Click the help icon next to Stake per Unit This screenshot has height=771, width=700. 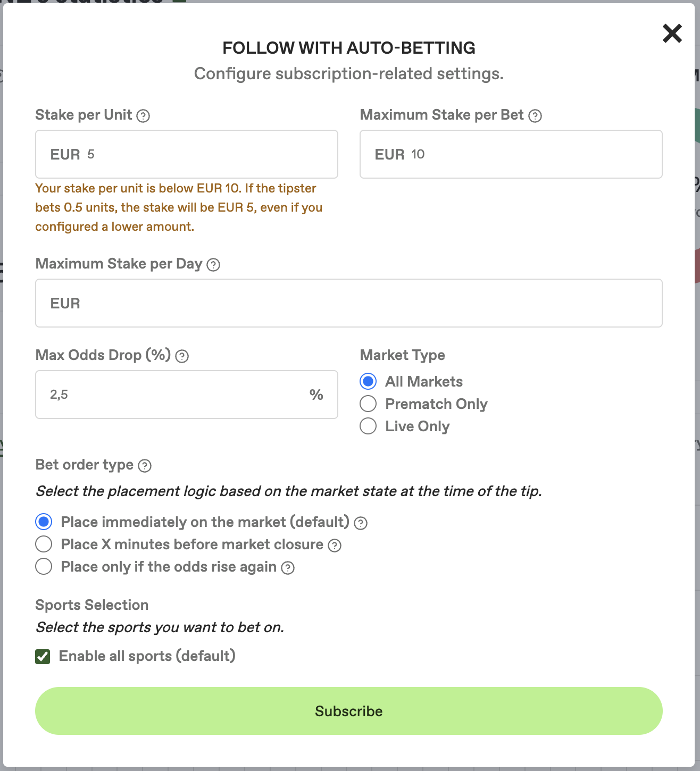point(143,116)
